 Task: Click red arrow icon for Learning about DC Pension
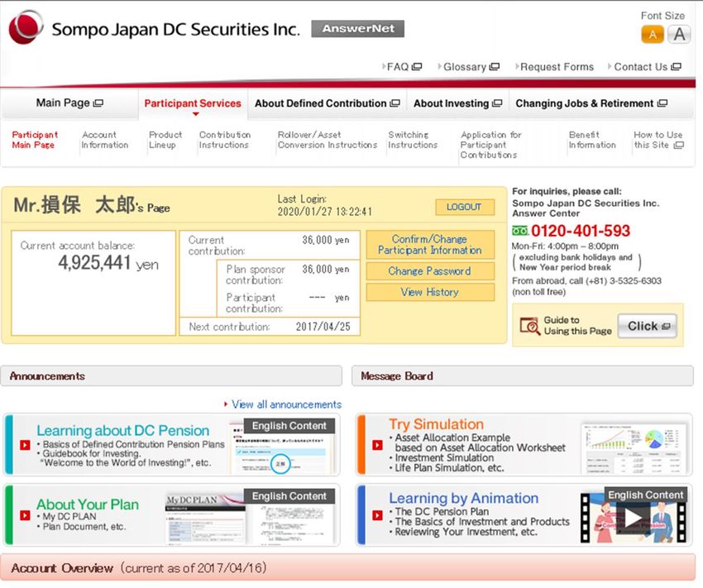[x=25, y=445]
